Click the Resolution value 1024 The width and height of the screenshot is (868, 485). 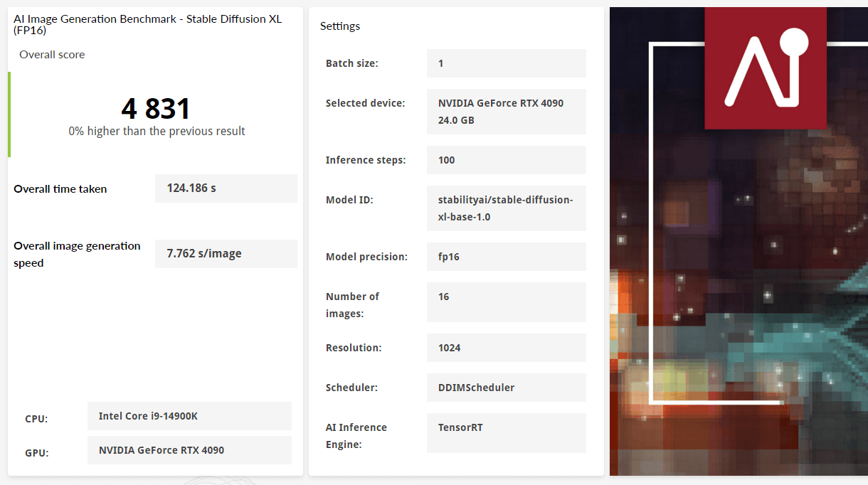(x=507, y=348)
